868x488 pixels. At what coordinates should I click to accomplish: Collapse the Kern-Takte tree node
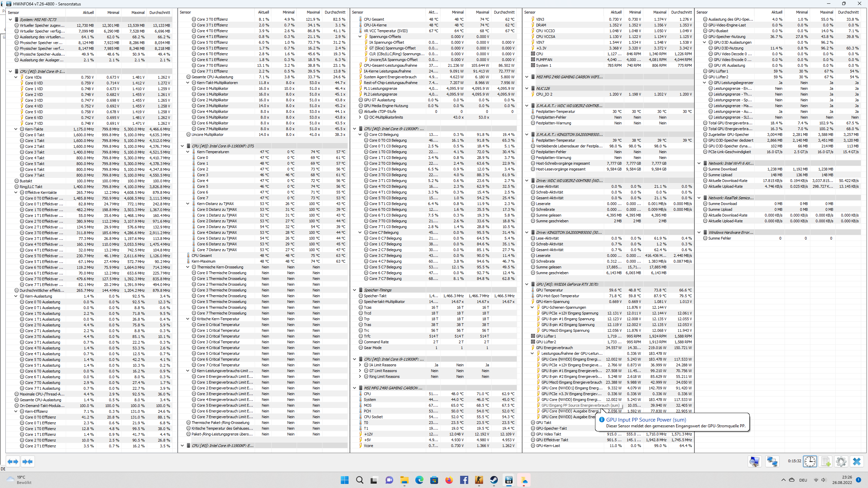click(16, 129)
